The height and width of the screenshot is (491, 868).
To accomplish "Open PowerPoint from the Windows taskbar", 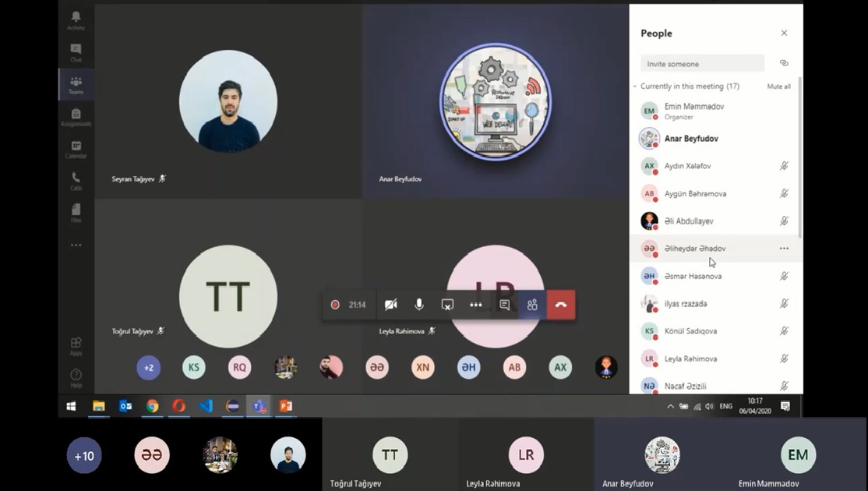I will [x=286, y=406].
